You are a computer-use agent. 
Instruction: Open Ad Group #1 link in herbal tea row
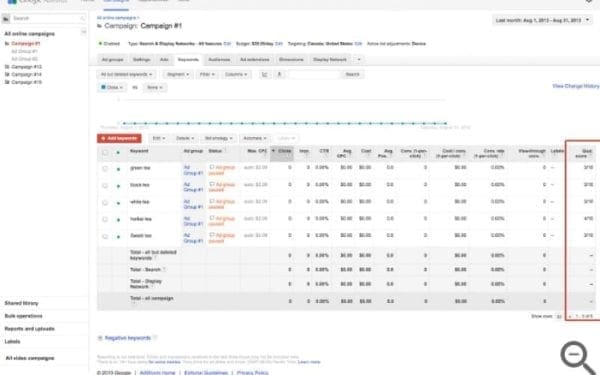coord(193,221)
